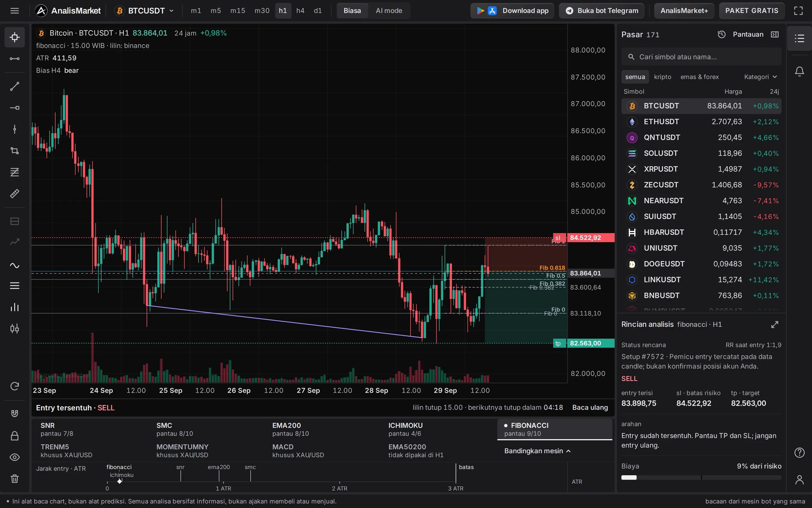This screenshot has width=812, height=508.
Task: Click Download app button
Action: (512, 11)
